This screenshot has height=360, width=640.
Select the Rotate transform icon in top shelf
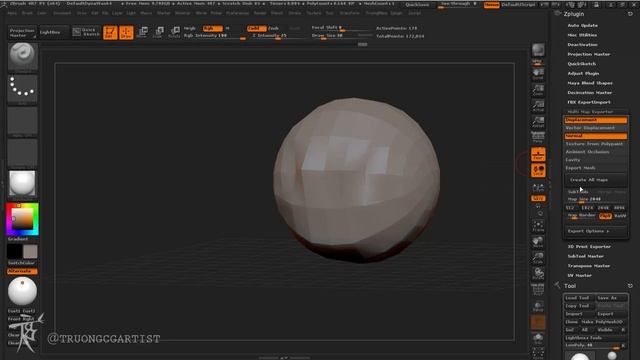pos(174,32)
